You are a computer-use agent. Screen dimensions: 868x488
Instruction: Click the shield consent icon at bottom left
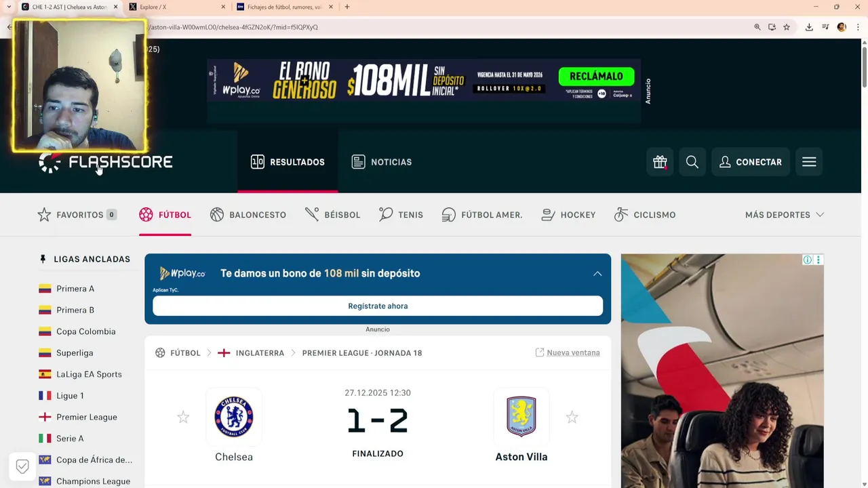[x=22, y=466]
